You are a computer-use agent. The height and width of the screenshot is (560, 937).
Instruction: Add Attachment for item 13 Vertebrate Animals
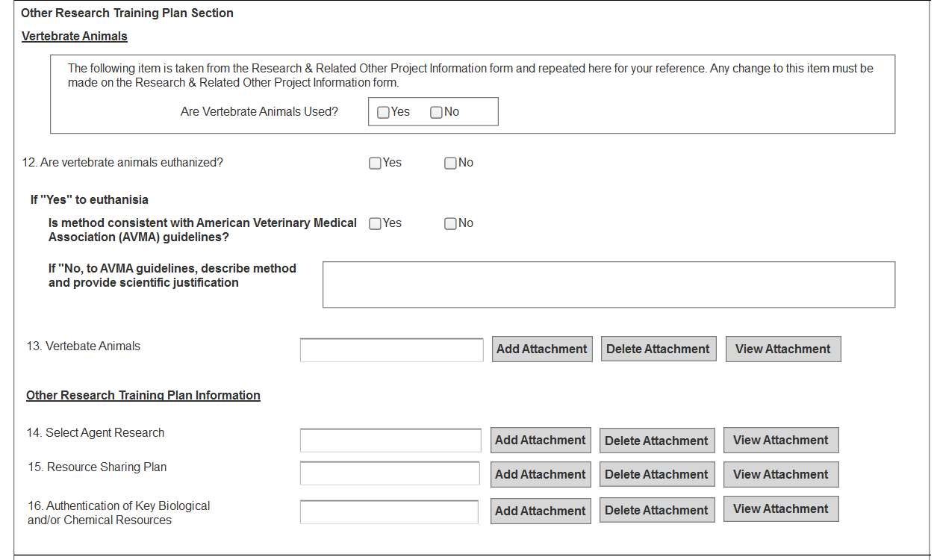coord(542,349)
